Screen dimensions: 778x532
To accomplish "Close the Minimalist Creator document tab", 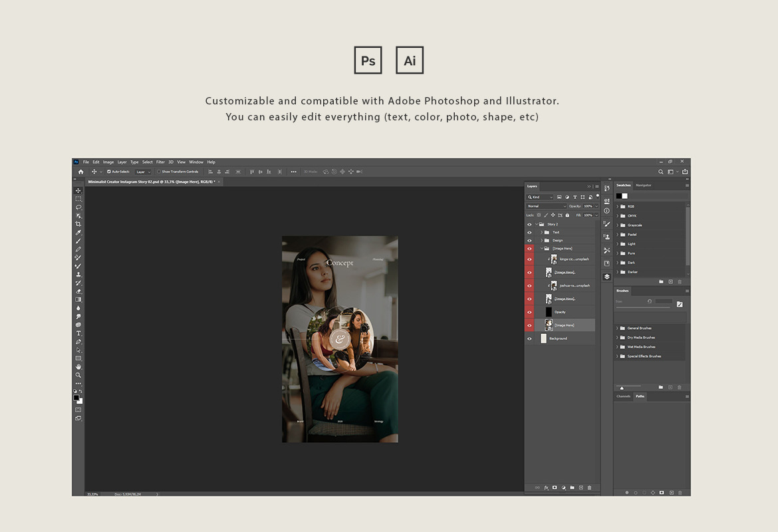I will [219, 182].
